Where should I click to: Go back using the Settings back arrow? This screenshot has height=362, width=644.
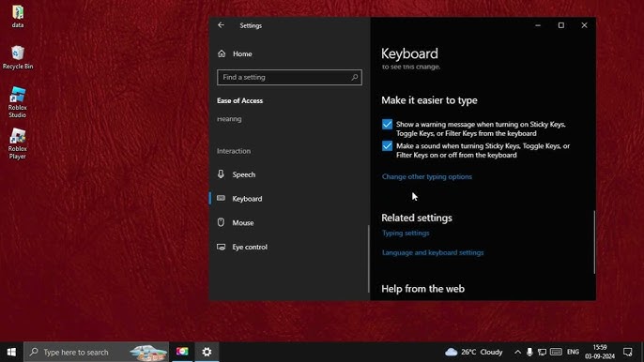tap(221, 25)
